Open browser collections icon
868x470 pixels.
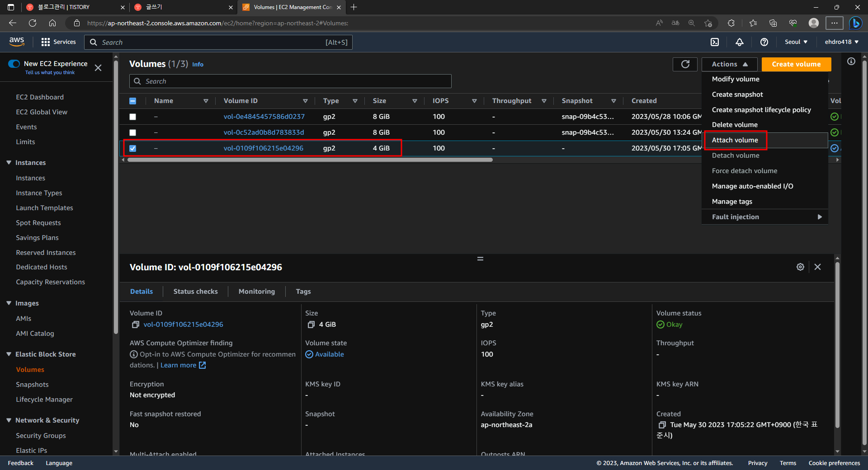click(773, 23)
